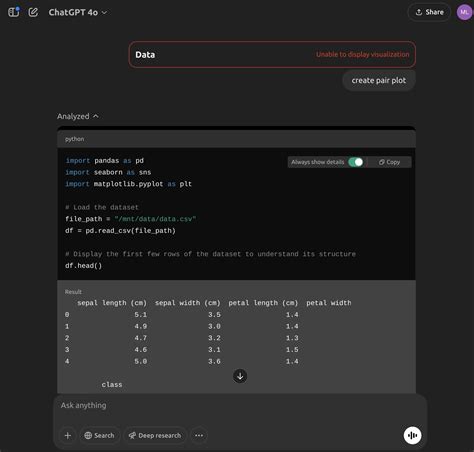Copy the python code block
The height and width of the screenshot is (452, 474).
tap(389, 162)
